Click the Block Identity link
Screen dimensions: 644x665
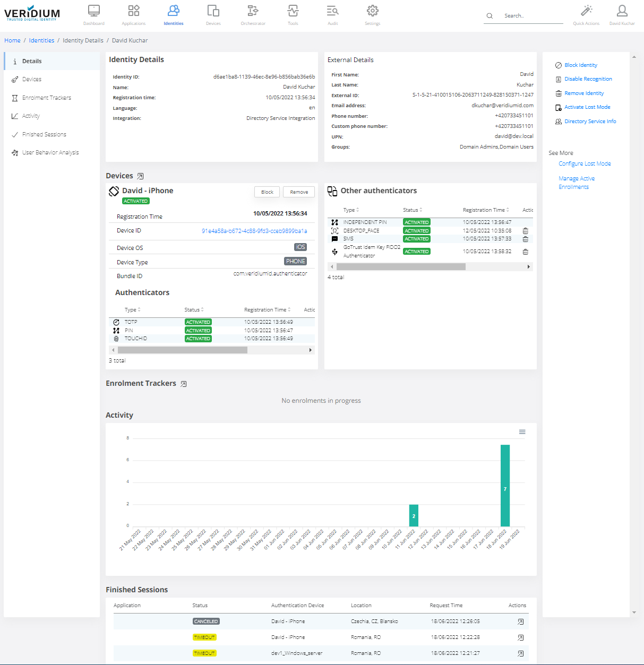coord(580,65)
